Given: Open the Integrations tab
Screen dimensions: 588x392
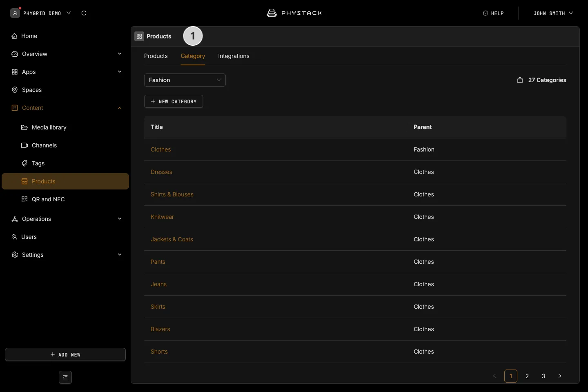Looking at the screenshot, I should click(x=234, y=56).
